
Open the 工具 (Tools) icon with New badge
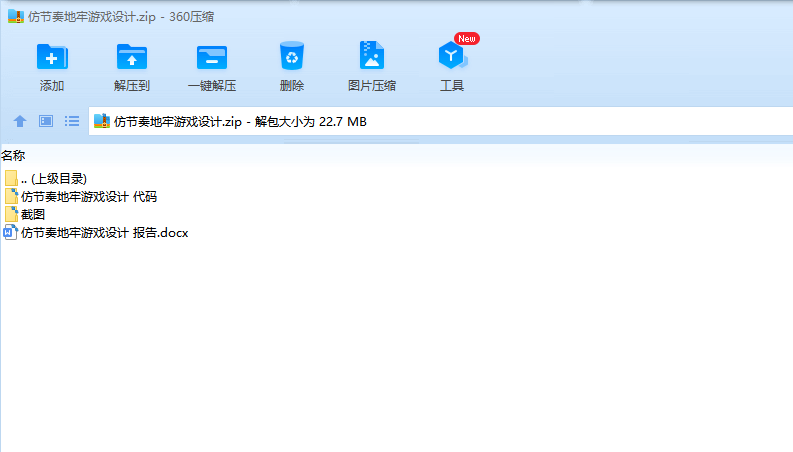point(452,55)
